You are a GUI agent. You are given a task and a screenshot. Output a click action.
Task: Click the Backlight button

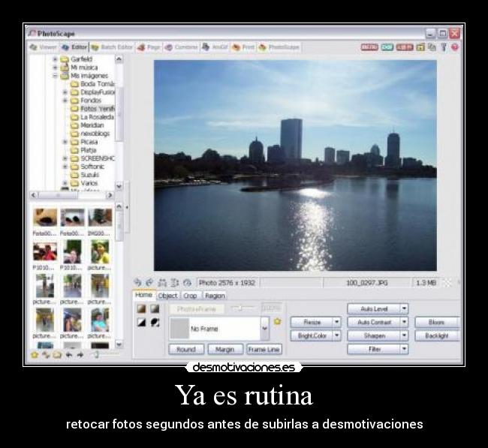437,335
